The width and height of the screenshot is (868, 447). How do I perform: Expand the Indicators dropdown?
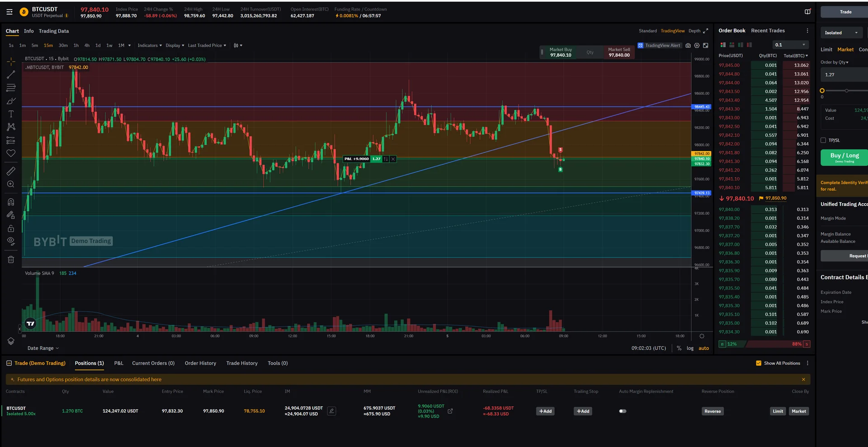tap(150, 46)
